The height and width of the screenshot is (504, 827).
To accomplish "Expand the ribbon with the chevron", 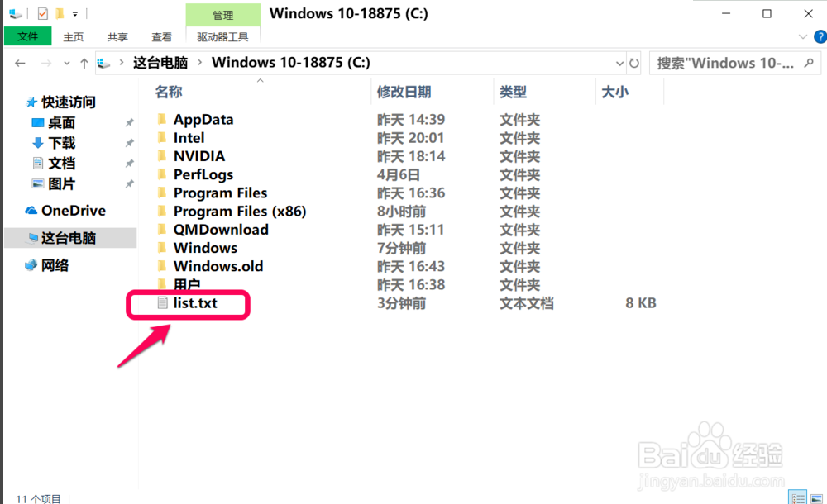I will tap(803, 37).
